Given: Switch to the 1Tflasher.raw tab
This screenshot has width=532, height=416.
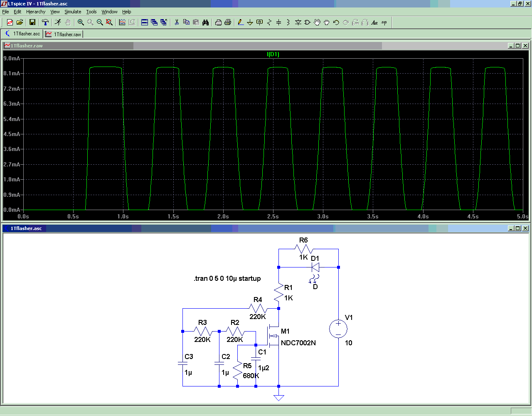Looking at the screenshot, I should pyautogui.click(x=64, y=34).
